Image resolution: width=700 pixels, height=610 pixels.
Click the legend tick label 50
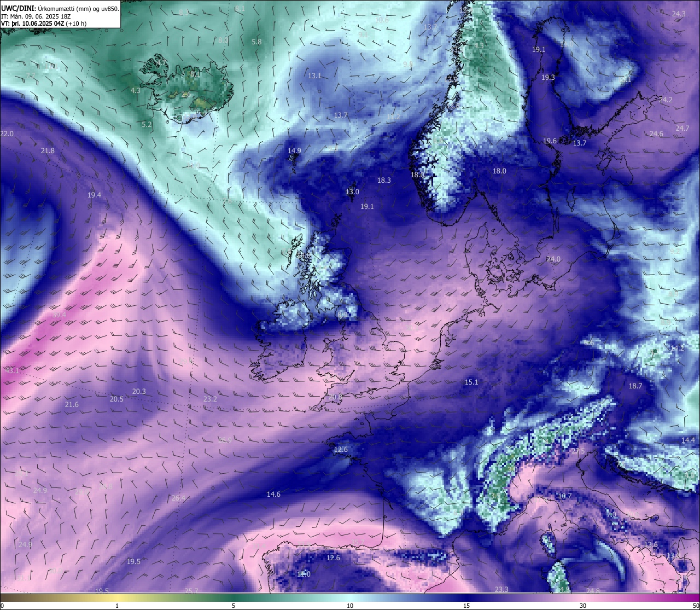point(696,606)
